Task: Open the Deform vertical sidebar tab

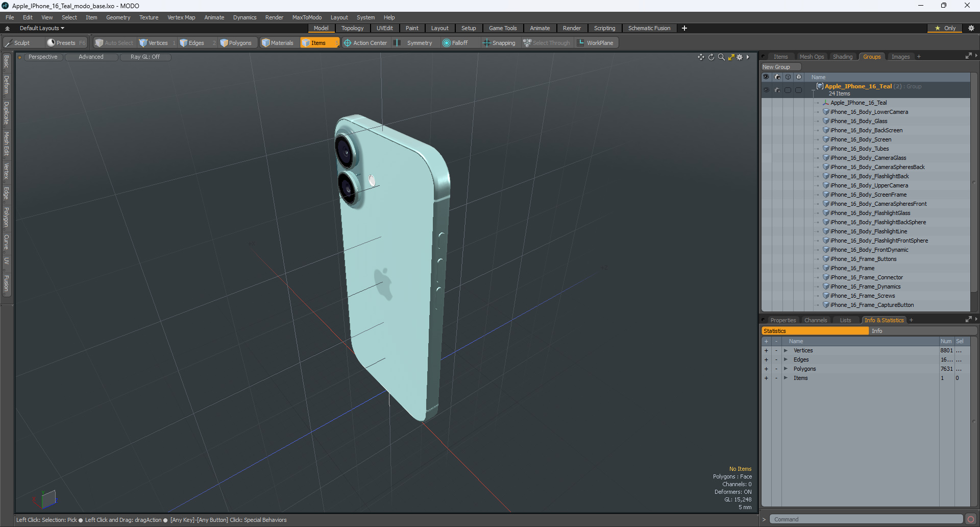Action: pos(6,85)
